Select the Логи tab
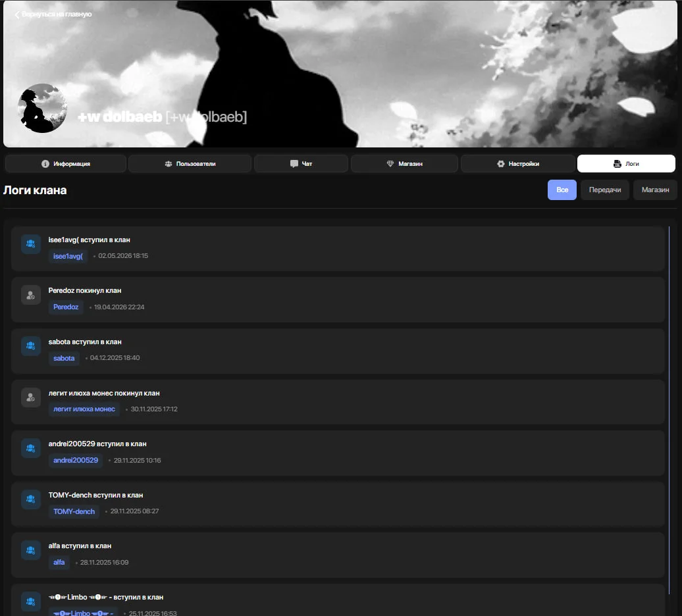The height and width of the screenshot is (616, 682). pyautogui.click(x=626, y=164)
